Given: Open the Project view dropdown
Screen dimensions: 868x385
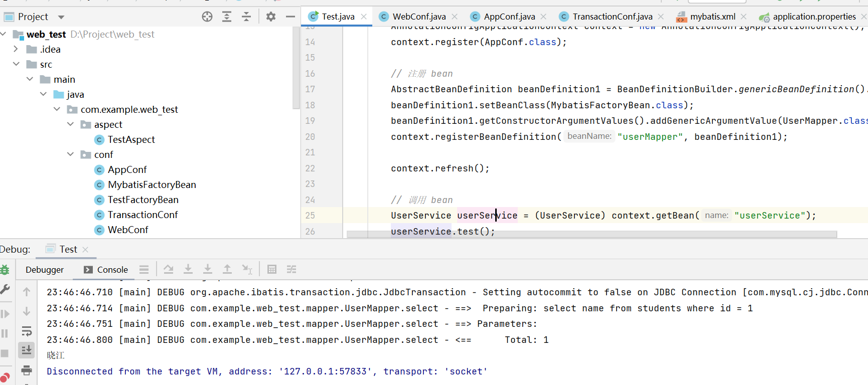Looking at the screenshot, I should coord(61,17).
